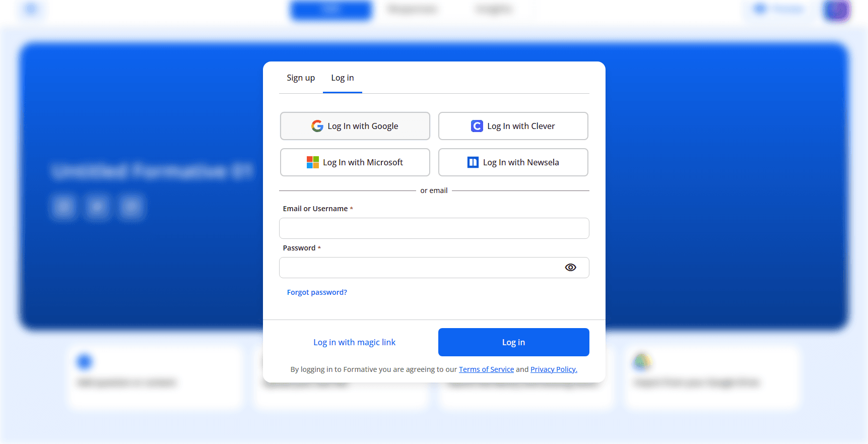This screenshot has width=868, height=444.
Task: Focus the Email or Username field
Action: pos(434,228)
